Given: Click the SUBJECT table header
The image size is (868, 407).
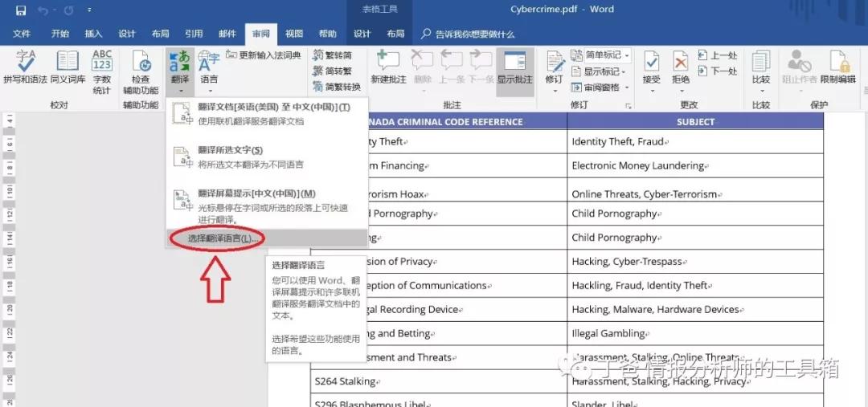Looking at the screenshot, I should click(695, 122).
